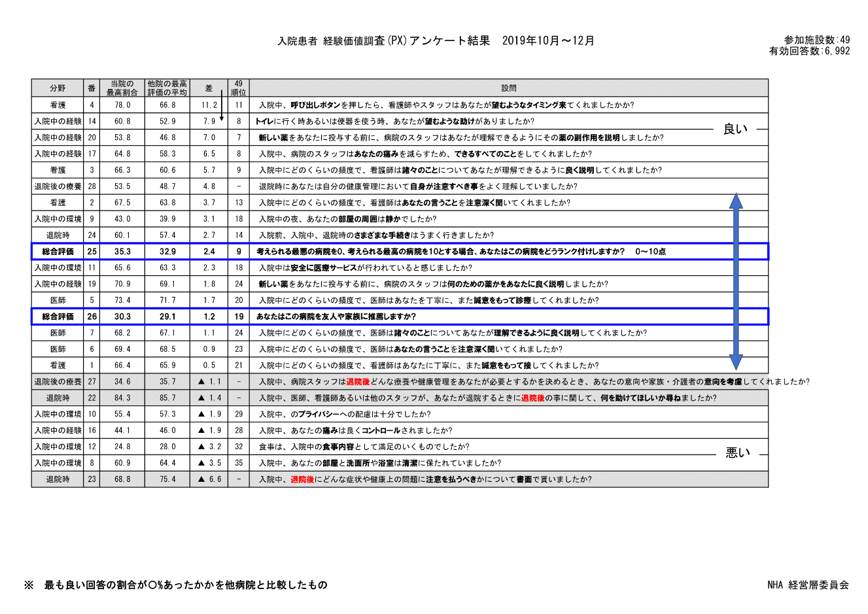This screenshot has width=868, height=614.
Task: Click the difference value 5.7
Action: pos(209,170)
